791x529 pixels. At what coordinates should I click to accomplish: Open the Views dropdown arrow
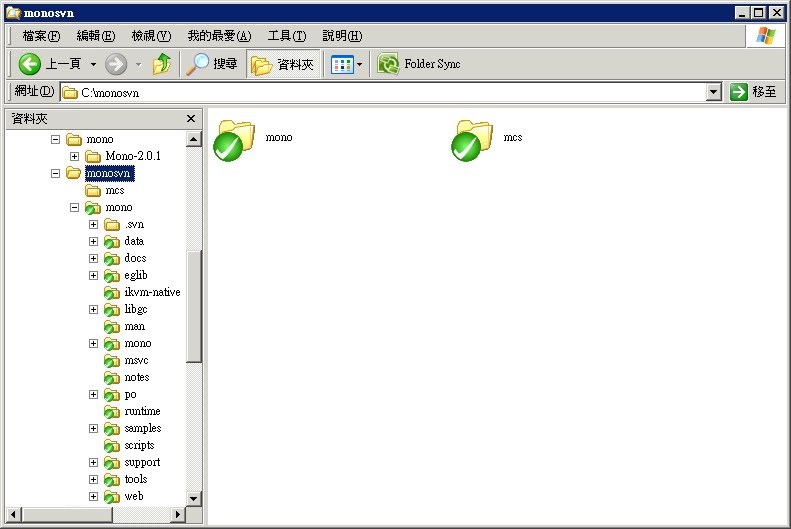(359, 65)
